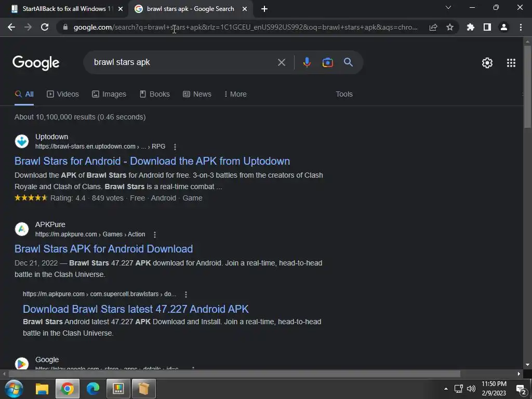
Task: Open volume control in system tray
Action: tap(471, 389)
